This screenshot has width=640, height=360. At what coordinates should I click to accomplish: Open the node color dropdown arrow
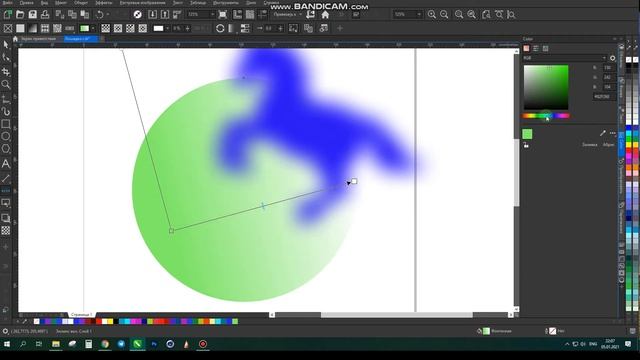[167, 28]
